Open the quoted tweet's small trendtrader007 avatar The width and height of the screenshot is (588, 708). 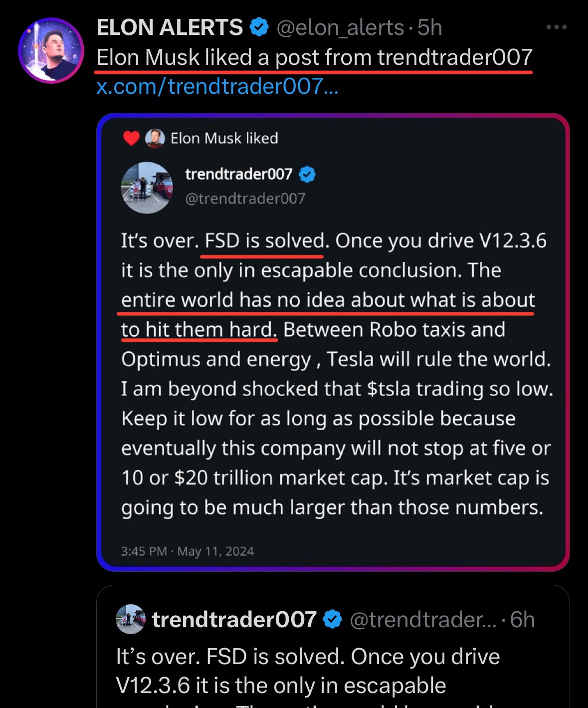131,619
